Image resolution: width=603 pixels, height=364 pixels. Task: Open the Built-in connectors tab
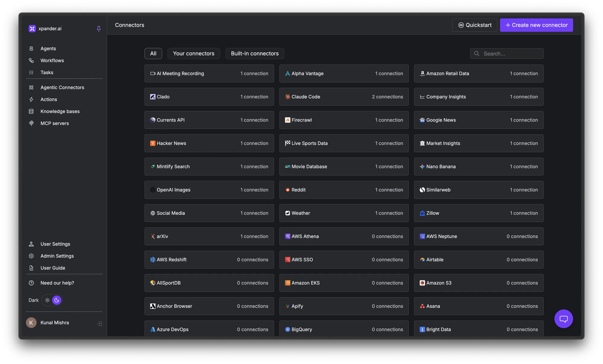point(254,53)
